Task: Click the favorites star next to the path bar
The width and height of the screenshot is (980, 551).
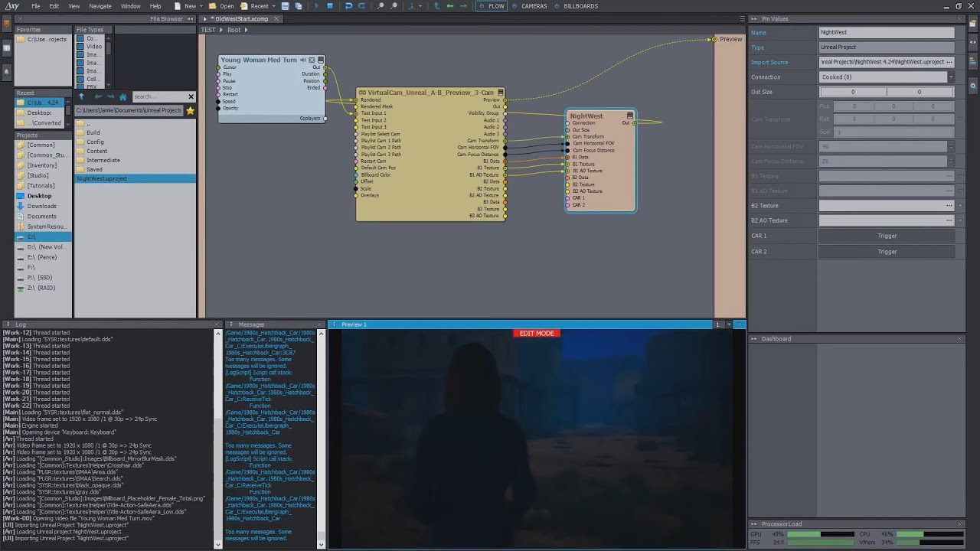Action: (x=191, y=110)
